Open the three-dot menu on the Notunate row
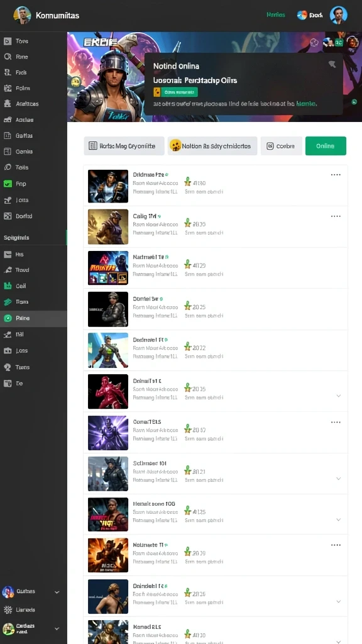Image resolution: width=362 pixels, height=644 pixels. point(336,545)
